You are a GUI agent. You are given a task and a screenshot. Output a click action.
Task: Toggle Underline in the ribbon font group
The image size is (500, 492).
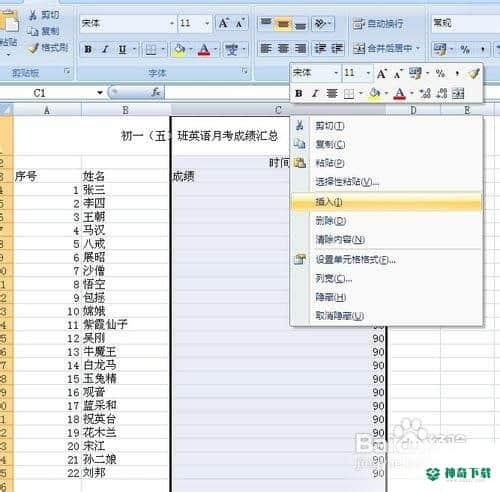click(122, 49)
